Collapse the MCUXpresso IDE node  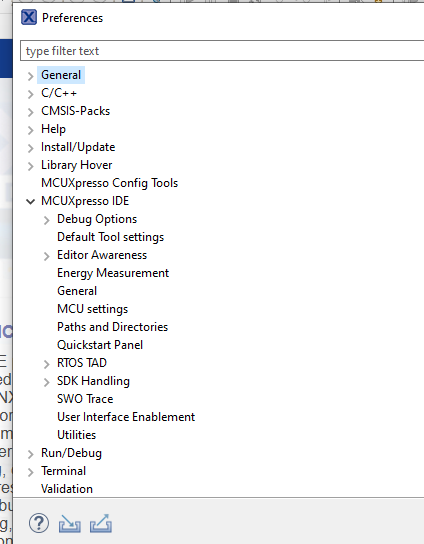click(x=31, y=202)
